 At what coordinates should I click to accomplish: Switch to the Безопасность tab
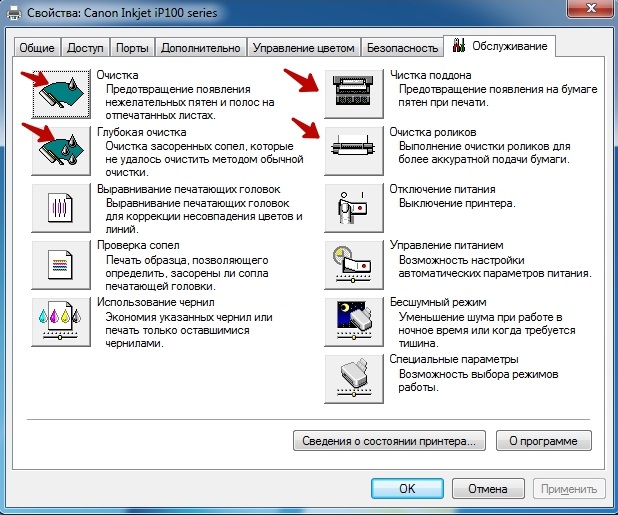click(402, 48)
